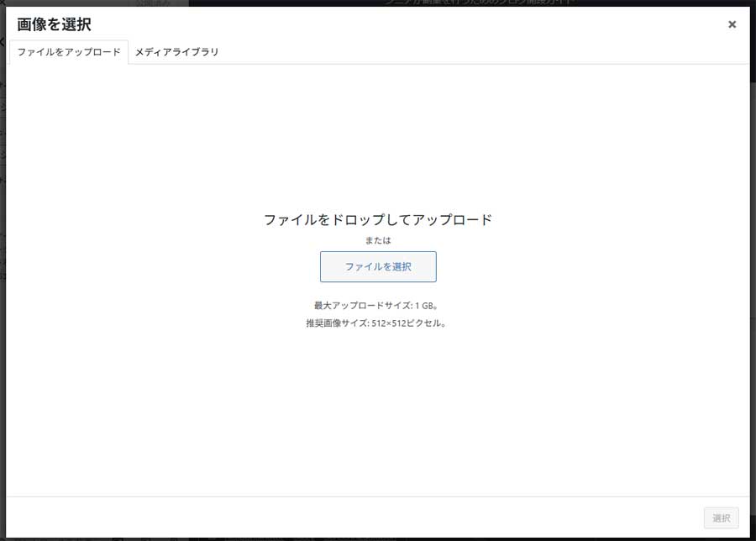756x541 pixels.
Task: Click the tab bar area right of メディアライブラリ
Action: [x=420, y=52]
